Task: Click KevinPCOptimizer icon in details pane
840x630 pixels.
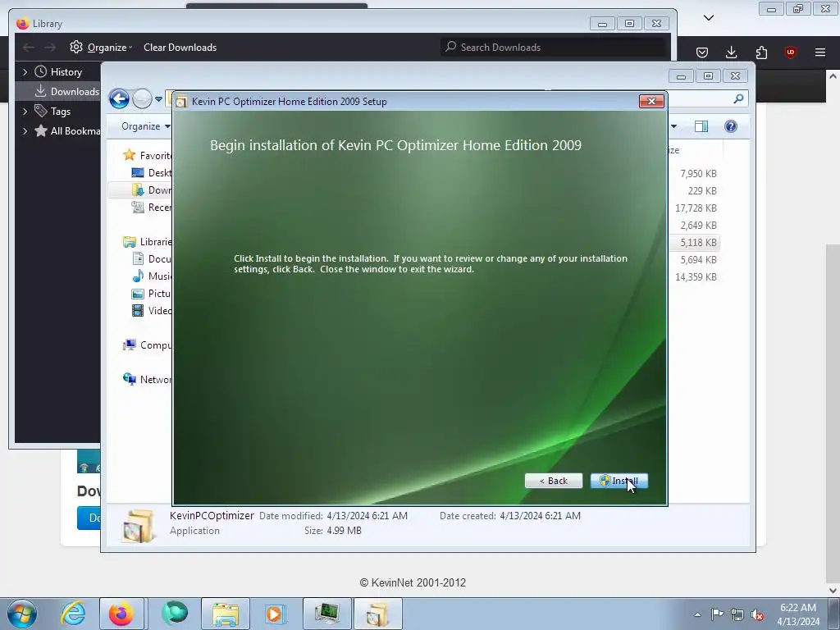Action: pyautogui.click(x=139, y=526)
